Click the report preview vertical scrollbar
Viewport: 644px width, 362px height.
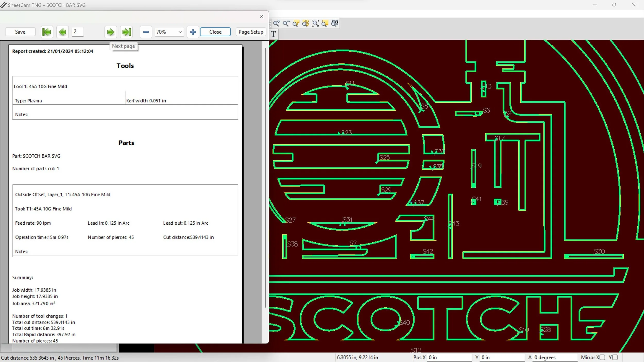click(x=265, y=178)
